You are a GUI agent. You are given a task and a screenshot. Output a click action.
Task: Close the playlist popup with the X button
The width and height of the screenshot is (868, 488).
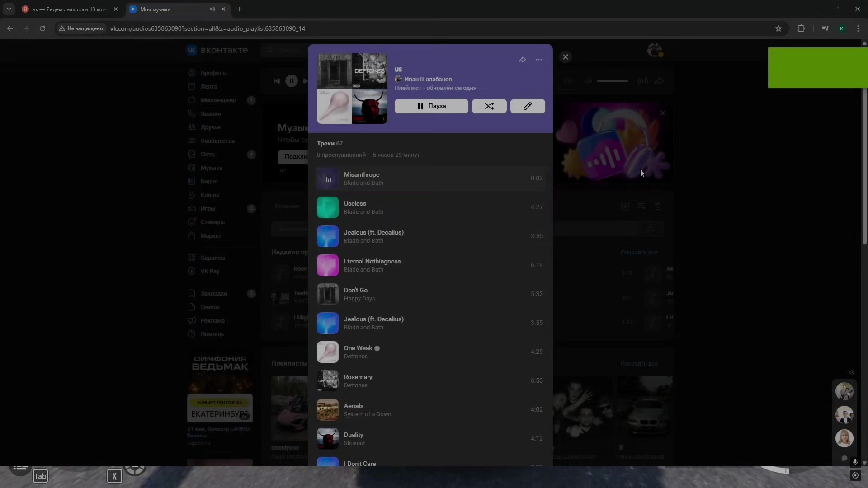click(565, 57)
